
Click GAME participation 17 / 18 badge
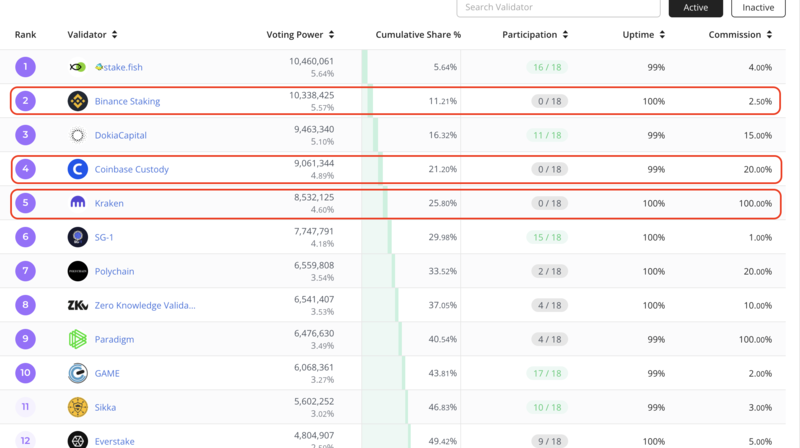(x=547, y=373)
